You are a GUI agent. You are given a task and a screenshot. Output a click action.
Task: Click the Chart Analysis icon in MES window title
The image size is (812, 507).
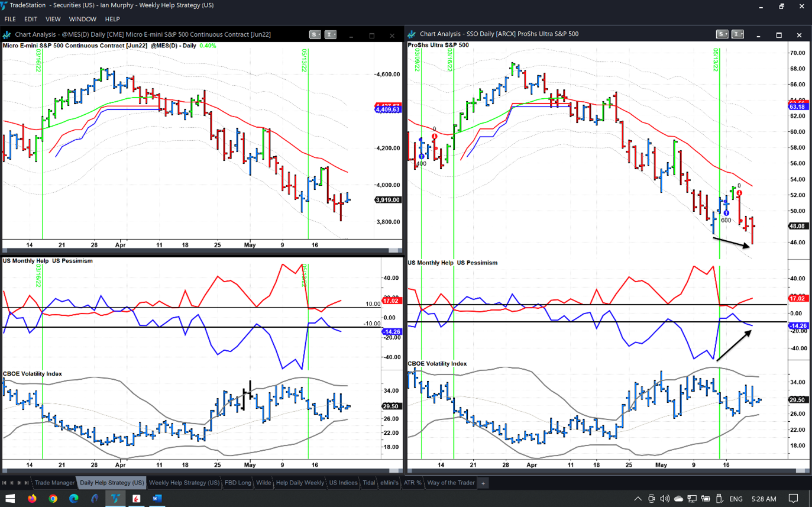8,35
